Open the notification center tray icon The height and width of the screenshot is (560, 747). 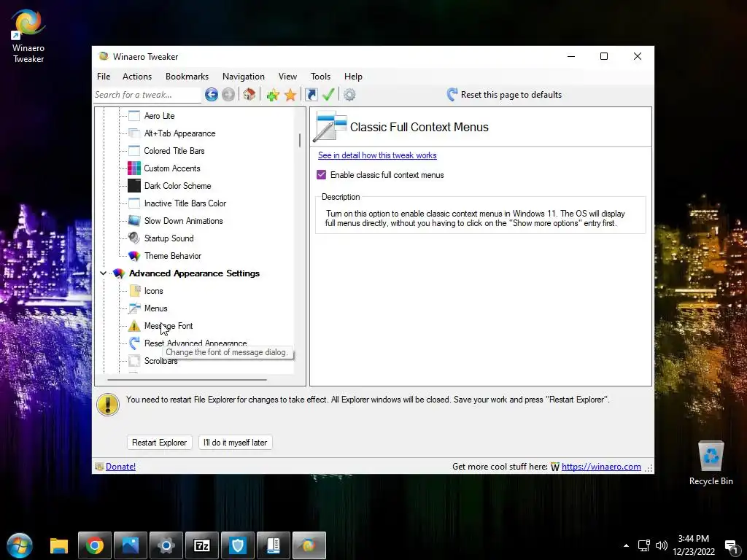(x=731, y=546)
